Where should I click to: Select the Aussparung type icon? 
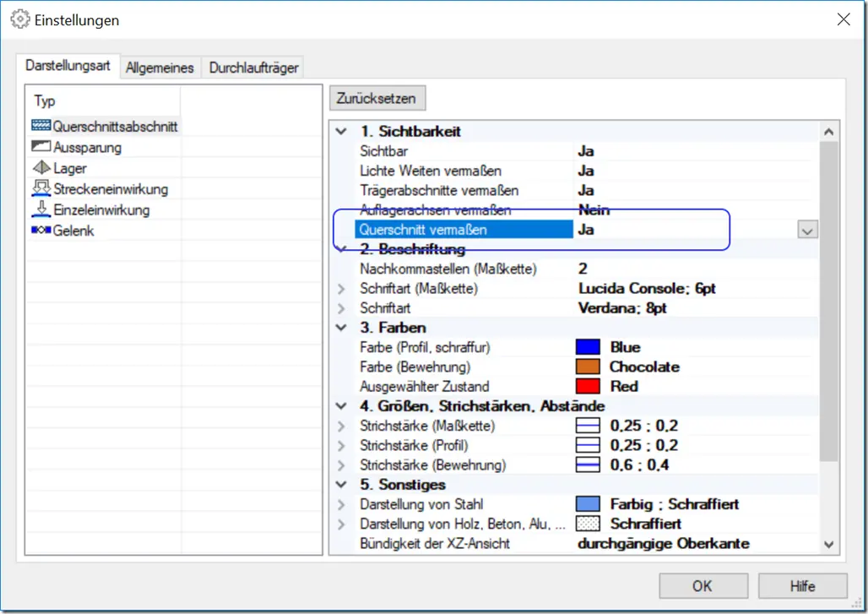coord(41,147)
